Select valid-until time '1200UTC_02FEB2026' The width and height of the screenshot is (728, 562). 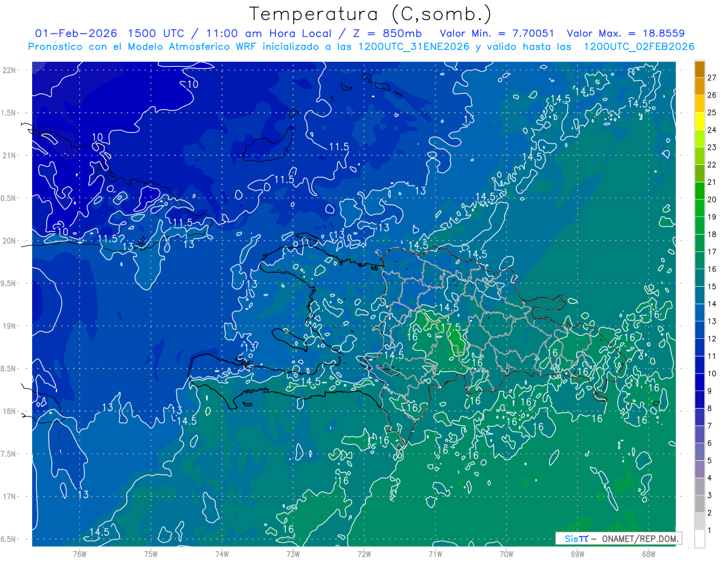click(639, 47)
